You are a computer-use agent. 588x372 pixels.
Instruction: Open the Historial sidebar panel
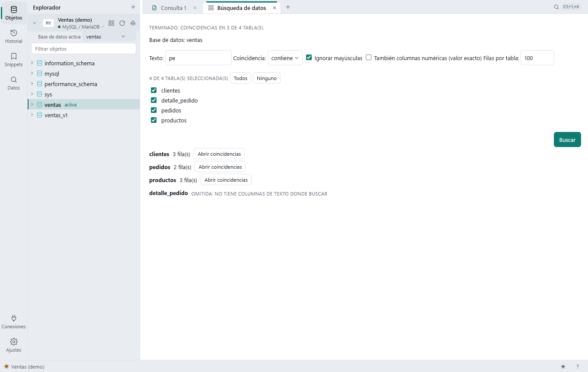point(14,36)
